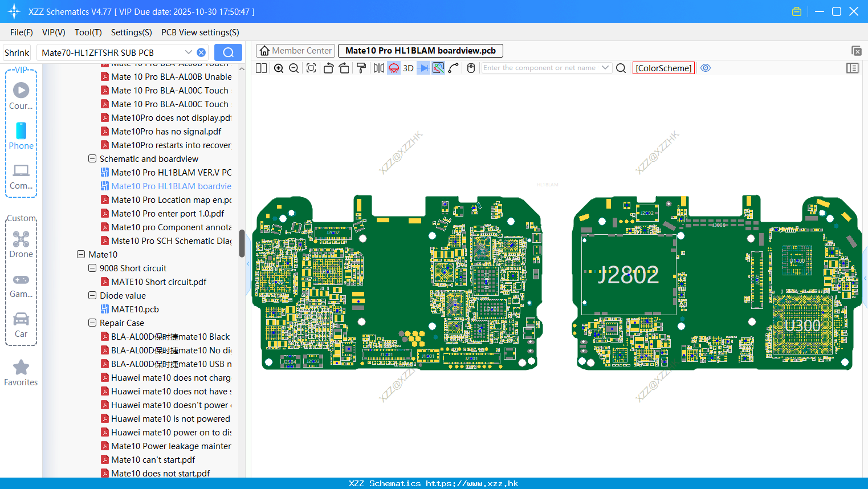868x489 pixels.
Task: Select the Computer category
Action: click(x=21, y=176)
